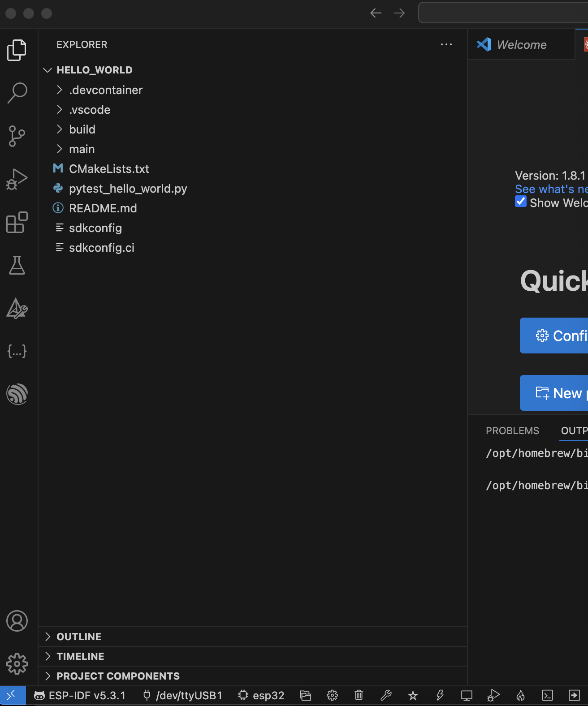Click the Configure extension button
The width and height of the screenshot is (588, 706).
(x=554, y=336)
